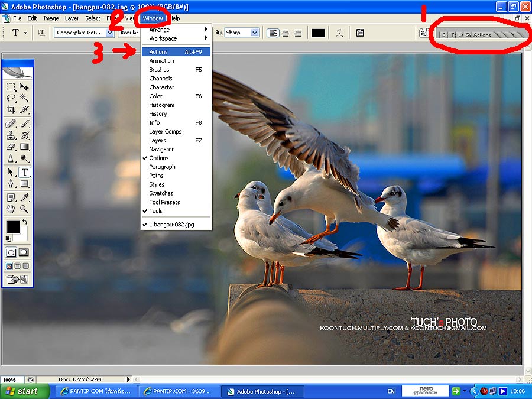Select the Clone Stamp tool

pos(11,135)
